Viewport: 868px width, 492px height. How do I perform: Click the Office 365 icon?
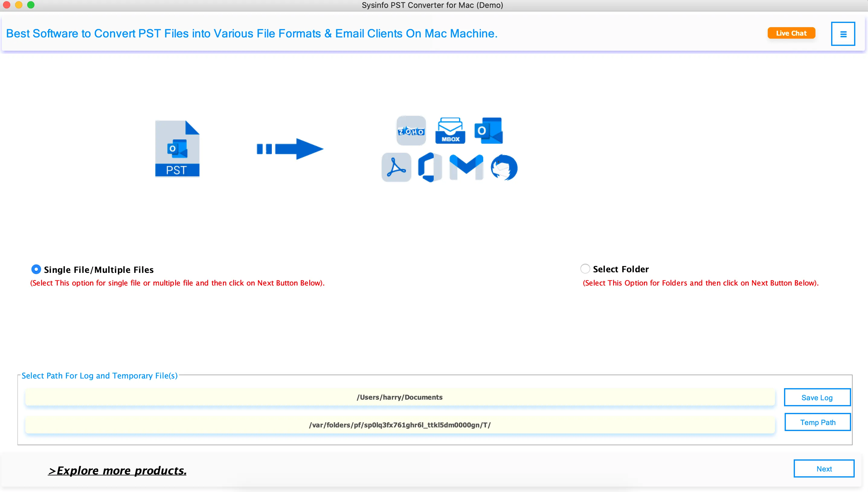[x=429, y=167]
